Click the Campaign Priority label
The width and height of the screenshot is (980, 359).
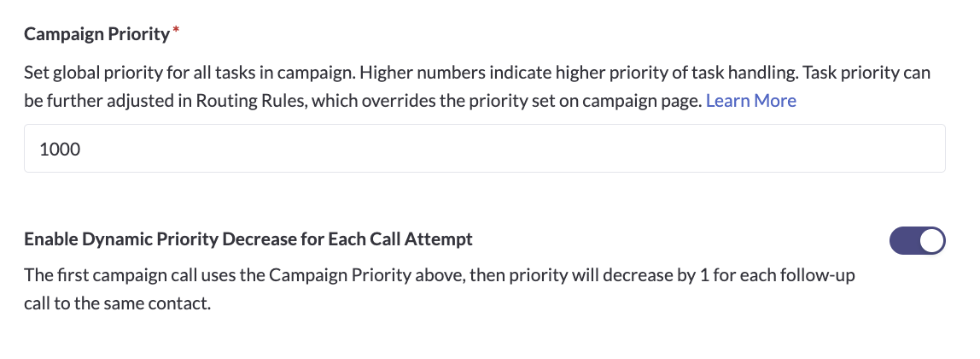[96, 34]
